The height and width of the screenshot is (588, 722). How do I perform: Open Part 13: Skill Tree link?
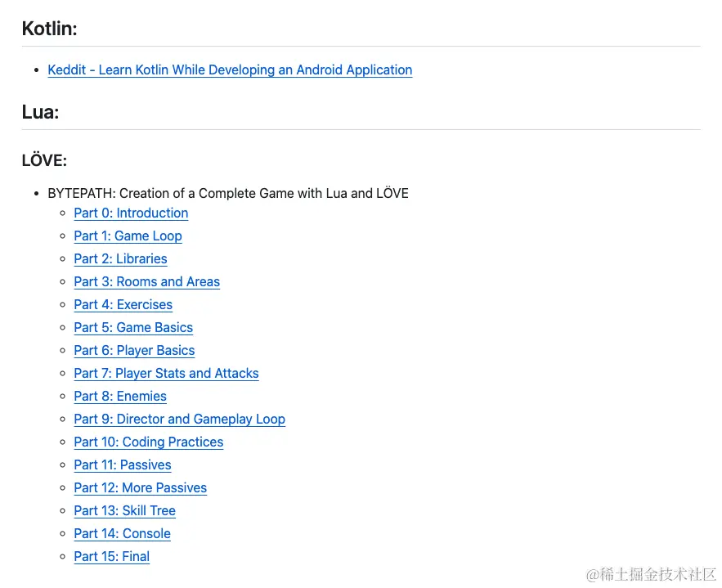124,510
